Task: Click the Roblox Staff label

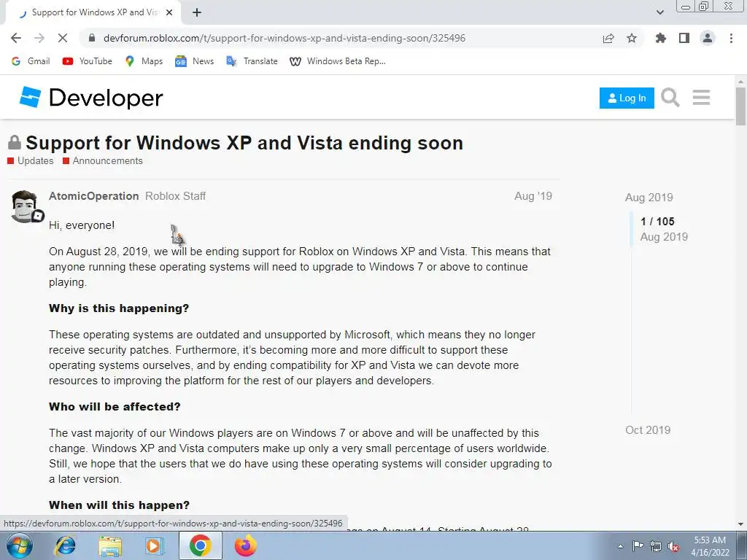Action: pyautogui.click(x=175, y=196)
